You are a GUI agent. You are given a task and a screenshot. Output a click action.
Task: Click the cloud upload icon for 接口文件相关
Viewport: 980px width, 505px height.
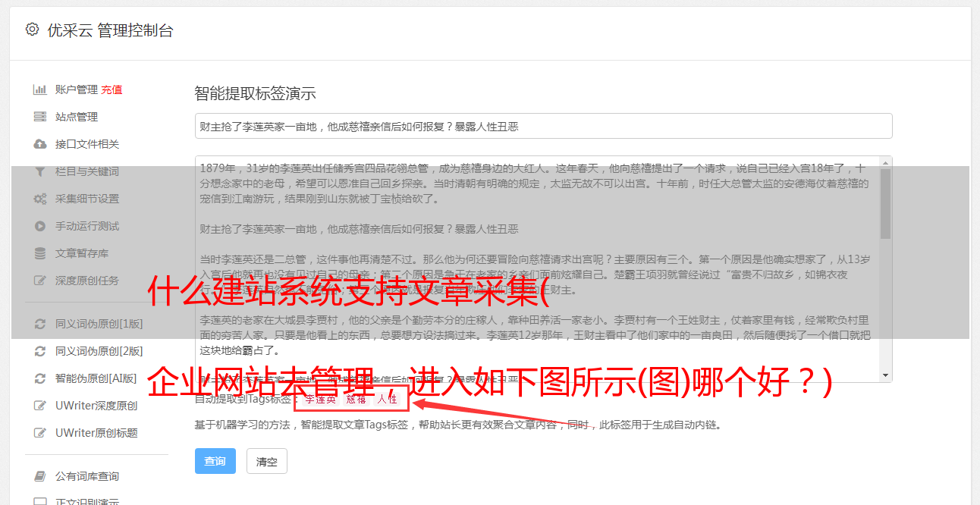tap(40, 144)
